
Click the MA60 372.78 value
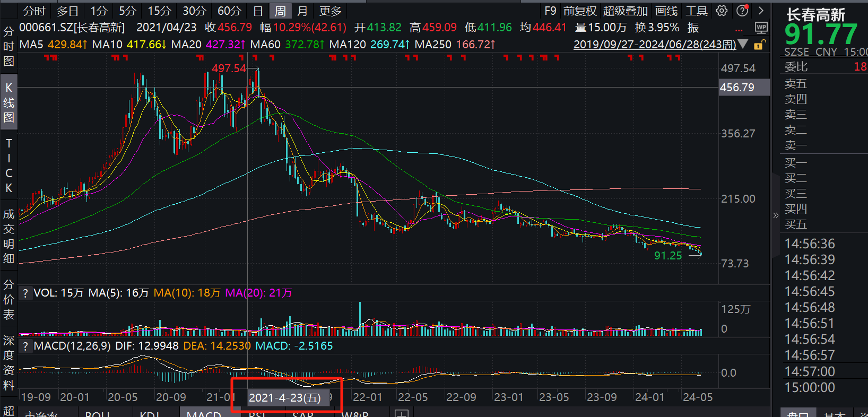(x=287, y=45)
